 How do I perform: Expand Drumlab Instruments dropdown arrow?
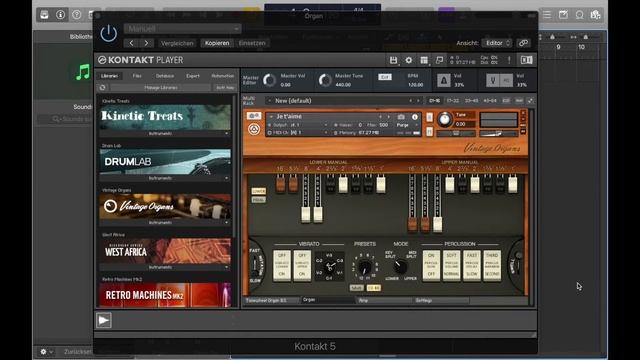coord(227,178)
